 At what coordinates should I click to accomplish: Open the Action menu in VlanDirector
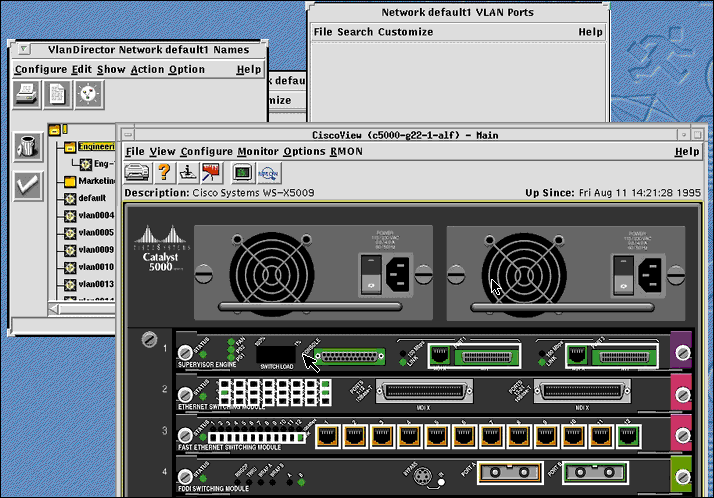click(147, 69)
